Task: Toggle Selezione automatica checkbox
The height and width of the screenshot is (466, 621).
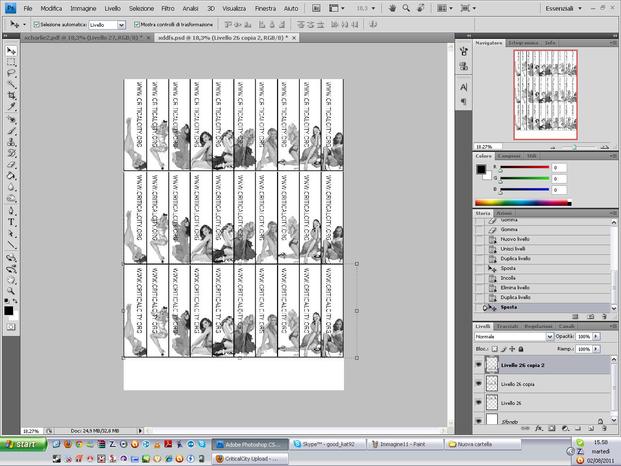Action: (x=36, y=25)
